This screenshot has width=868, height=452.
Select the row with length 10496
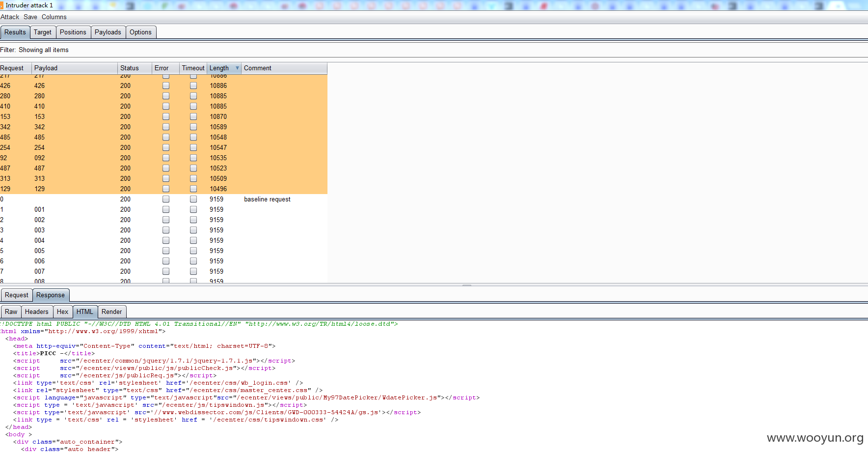coord(163,189)
